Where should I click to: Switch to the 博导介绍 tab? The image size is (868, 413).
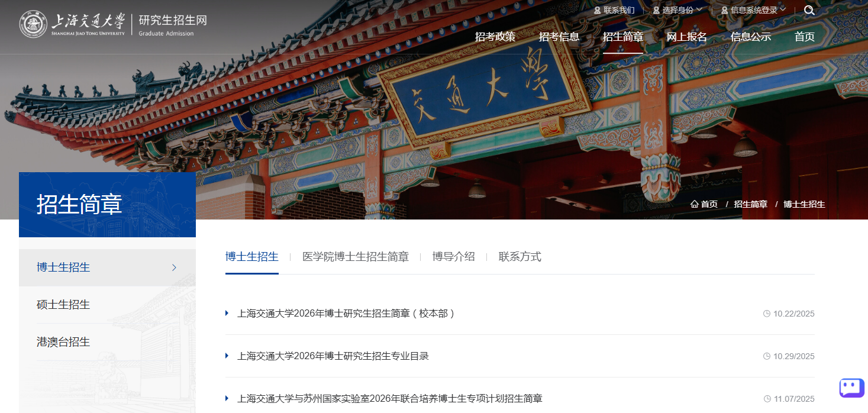point(453,257)
